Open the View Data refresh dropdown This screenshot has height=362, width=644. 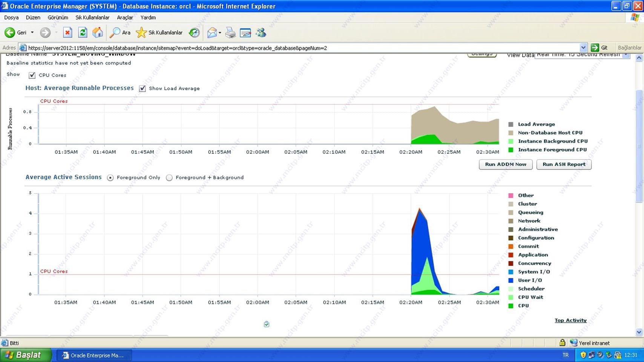pos(626,55)
